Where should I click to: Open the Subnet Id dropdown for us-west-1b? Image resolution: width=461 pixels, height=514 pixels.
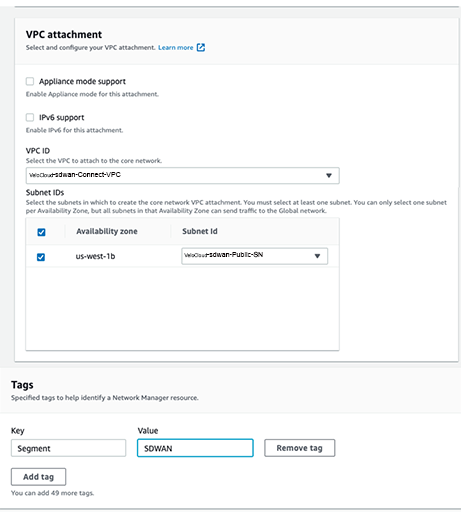(x=254, y=256)
